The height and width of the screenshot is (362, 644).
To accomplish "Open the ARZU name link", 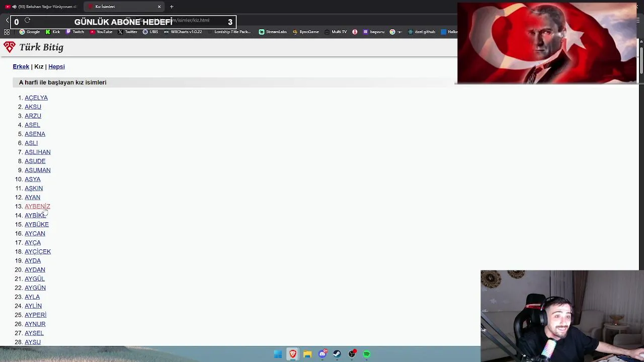I will tap(33, 116).
